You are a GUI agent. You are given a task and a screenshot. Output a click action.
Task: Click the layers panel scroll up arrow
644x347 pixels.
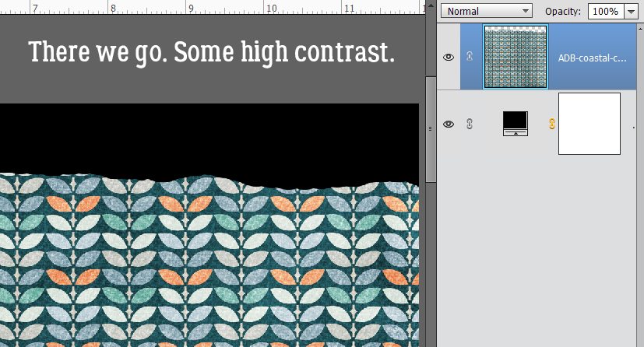click(640, 28)
